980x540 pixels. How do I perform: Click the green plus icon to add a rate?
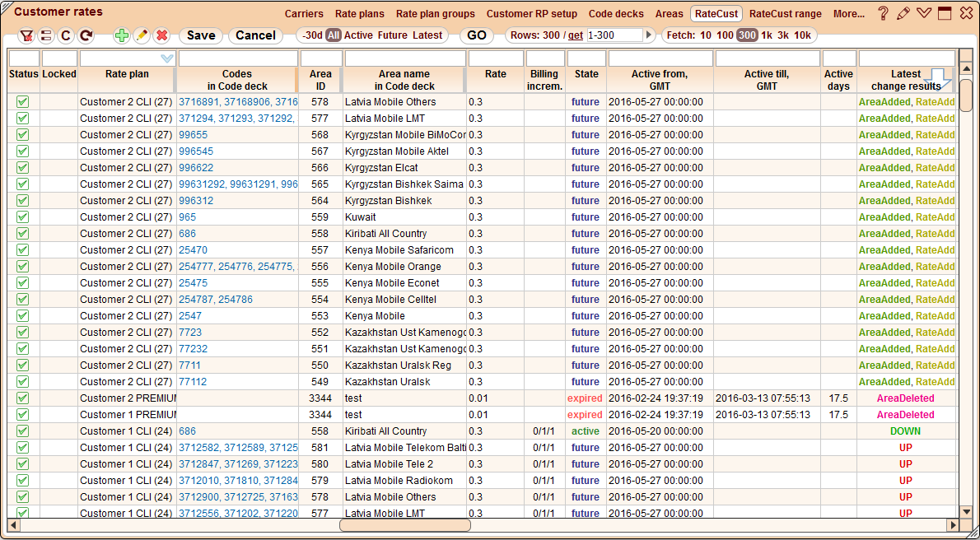(120, 35)
